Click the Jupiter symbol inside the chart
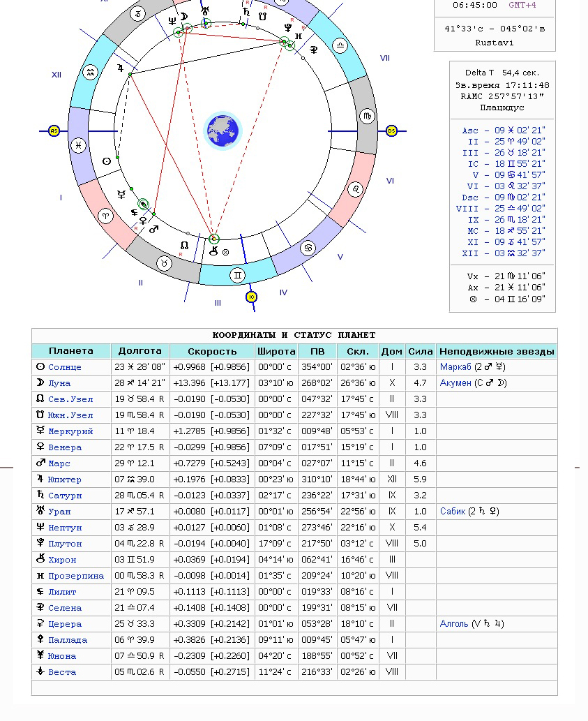This screenshot has width=588, height=721. click(121, 68)
